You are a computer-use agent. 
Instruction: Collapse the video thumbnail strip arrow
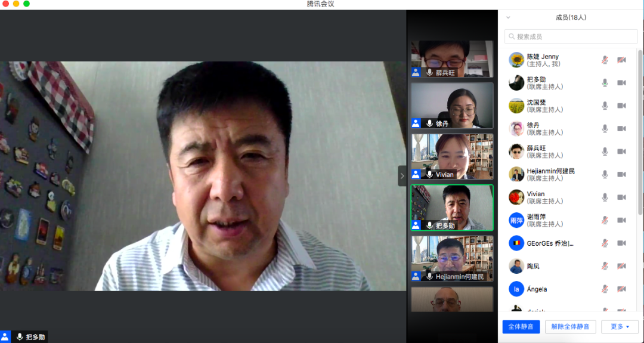click(x=402, y=176)
